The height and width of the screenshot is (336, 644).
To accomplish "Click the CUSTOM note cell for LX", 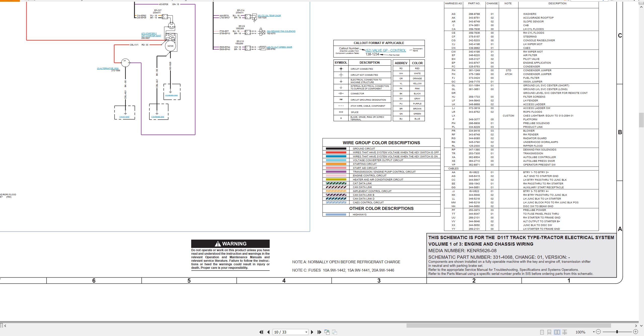I will pos(508,116).
